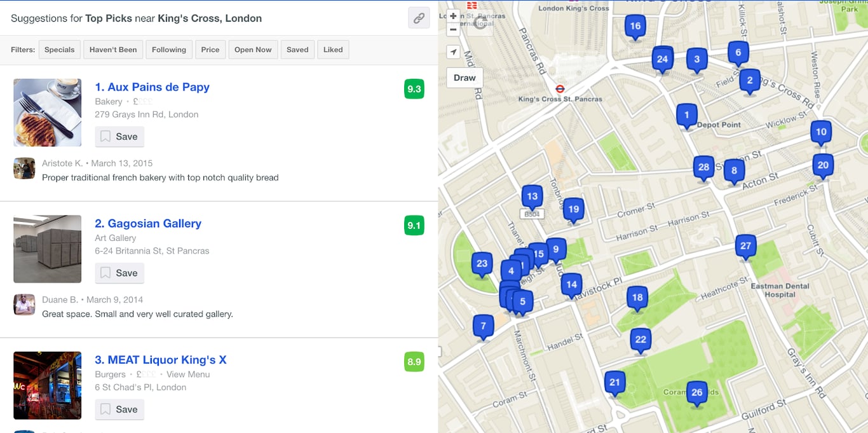This screenshot has width=868, height=433.
Task: Click map pin number 24
Action: pyautogui.click(x=663, y=60)
